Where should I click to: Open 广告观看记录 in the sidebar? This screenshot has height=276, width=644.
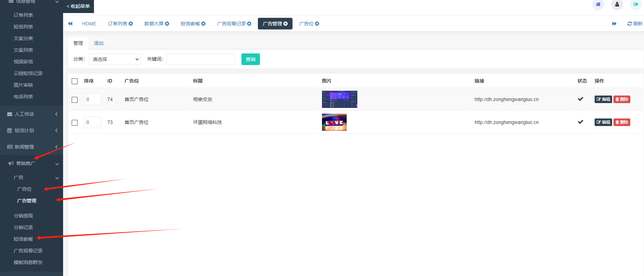(x=28, y=251)
